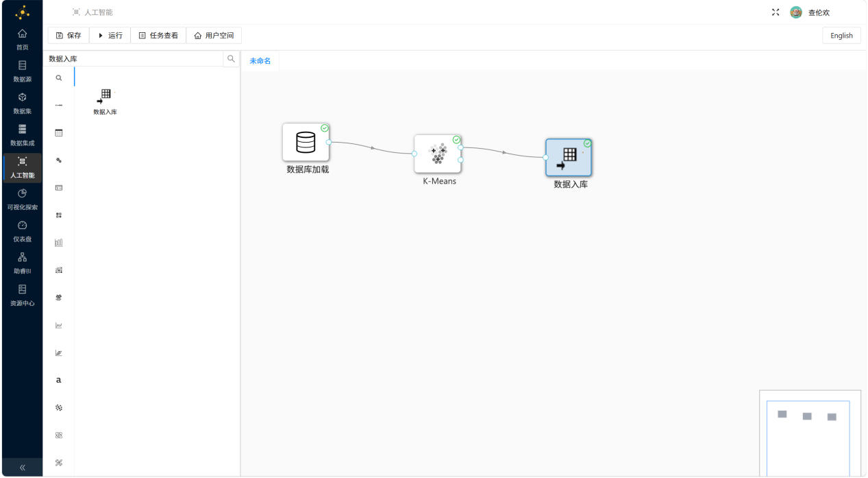Image resolution: width=868 pixels, height=478 pixels.
Task: Select the terminal window category icon
Action: pos(59,188)
